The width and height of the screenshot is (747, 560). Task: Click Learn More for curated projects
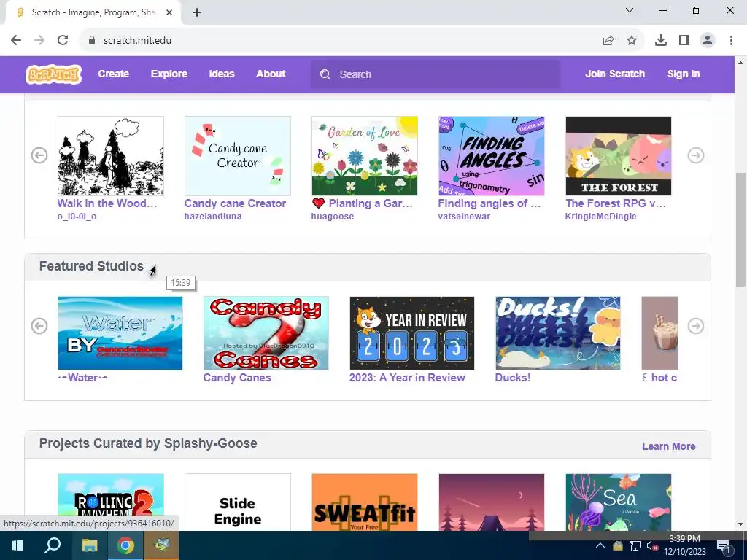coord(668,446)
